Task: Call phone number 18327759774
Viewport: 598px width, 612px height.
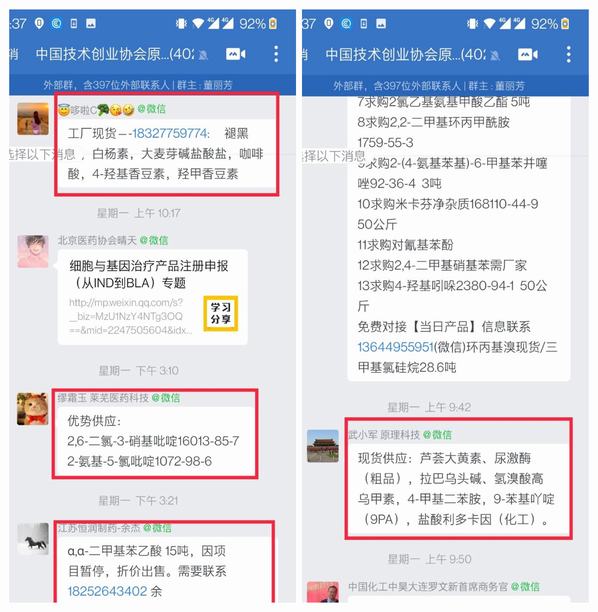Action: coord(169,133)
